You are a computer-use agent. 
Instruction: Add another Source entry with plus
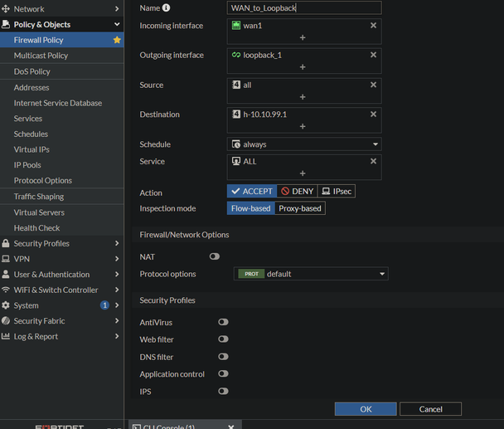(303, 97)
